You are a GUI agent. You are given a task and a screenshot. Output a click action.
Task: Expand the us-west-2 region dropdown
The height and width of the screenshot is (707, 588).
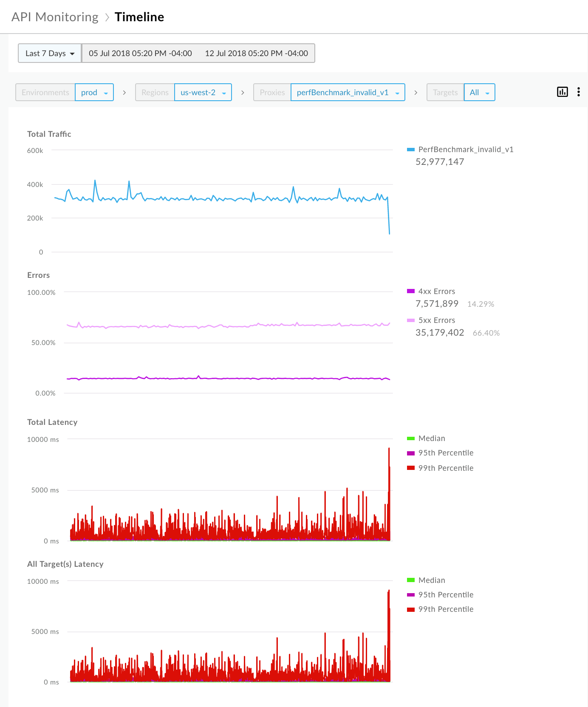(203, 92)
